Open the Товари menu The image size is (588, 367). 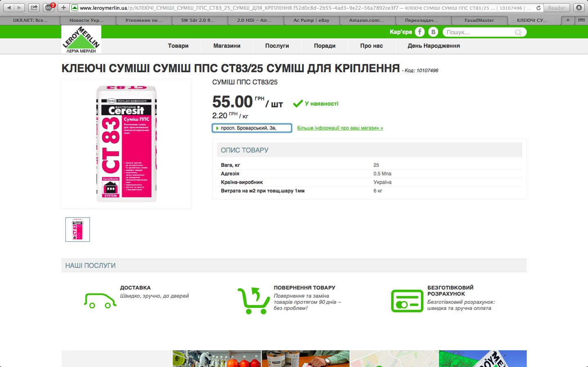coord(178,46)
